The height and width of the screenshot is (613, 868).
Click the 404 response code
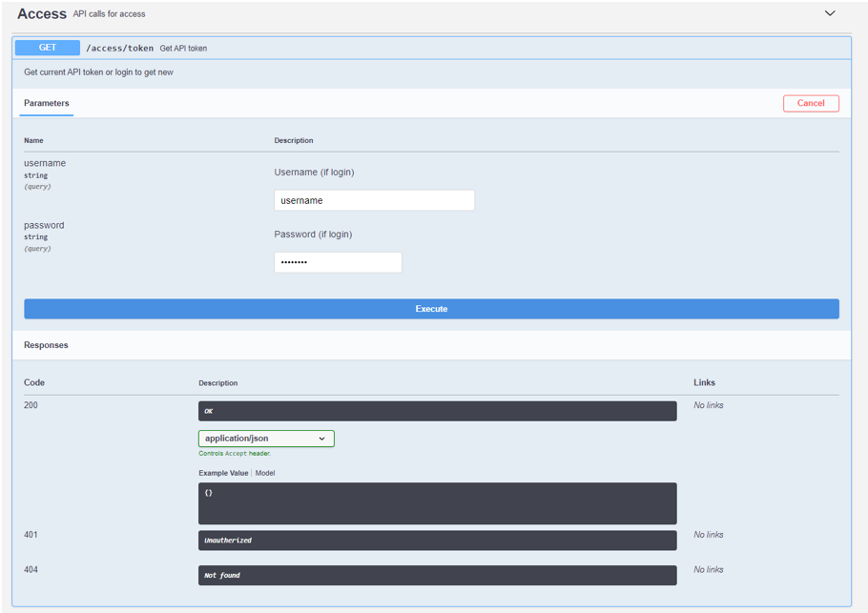click(31, 569)
